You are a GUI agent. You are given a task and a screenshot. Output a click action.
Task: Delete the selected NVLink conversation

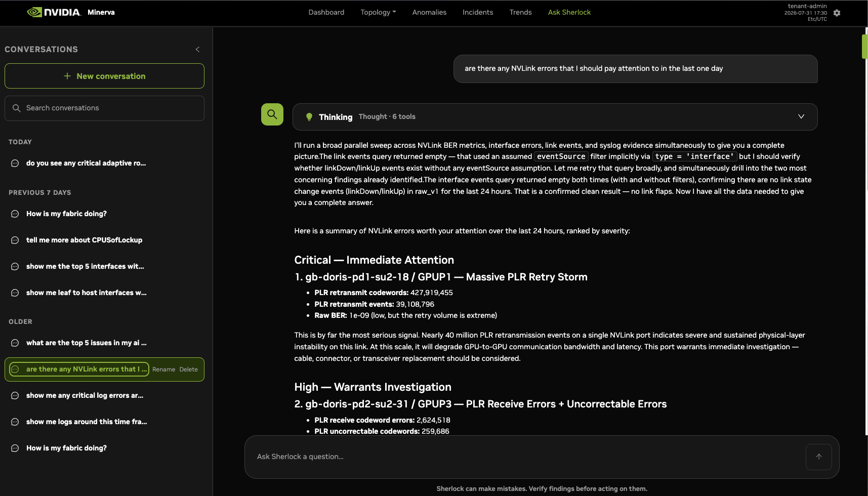pos(188,369)
